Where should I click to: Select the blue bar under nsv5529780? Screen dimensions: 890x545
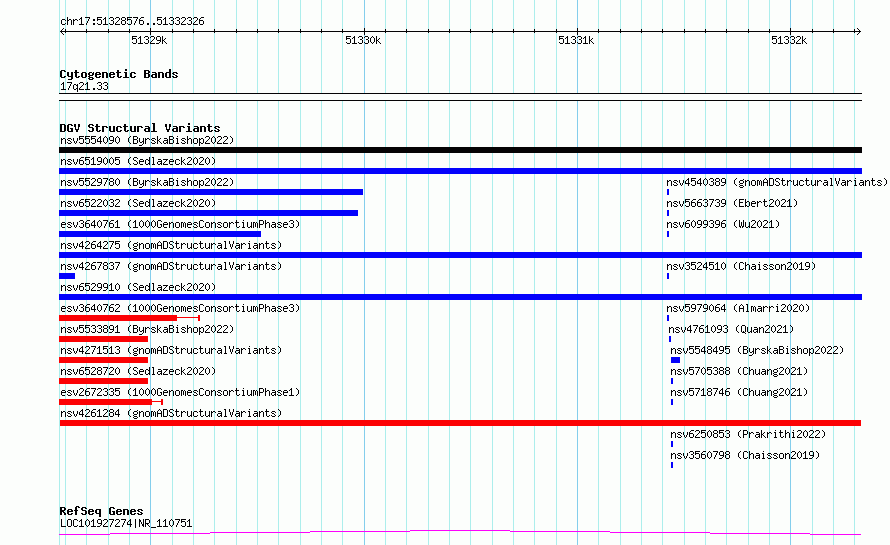point(211,192)
